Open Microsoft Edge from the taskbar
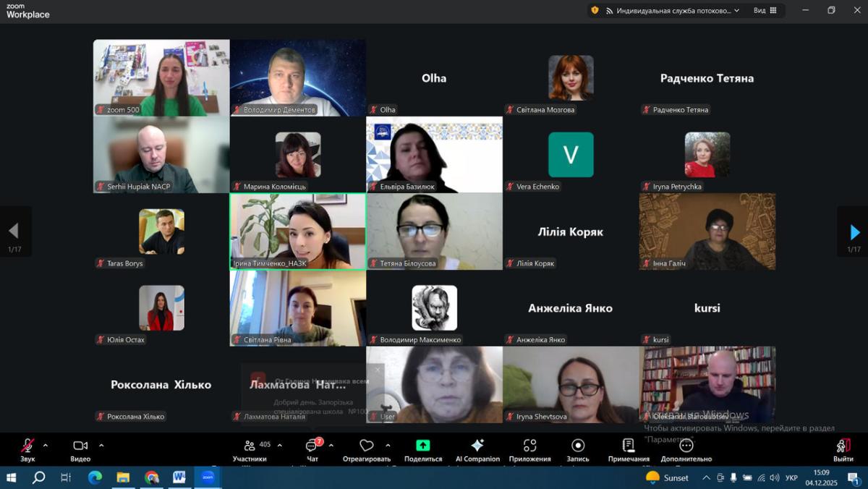This screenshot has width=868, height=489. 95,477
